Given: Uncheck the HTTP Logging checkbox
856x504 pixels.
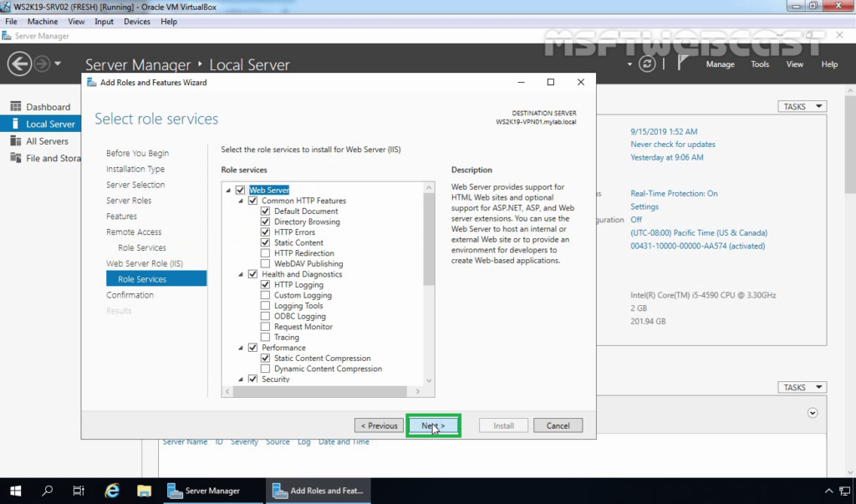Looking at the screenshot, I should (x=265, y=284).
